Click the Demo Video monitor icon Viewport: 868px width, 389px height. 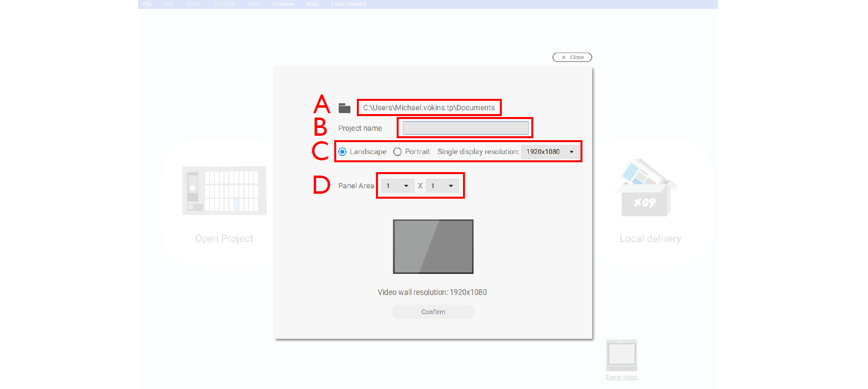click(621, 355)
